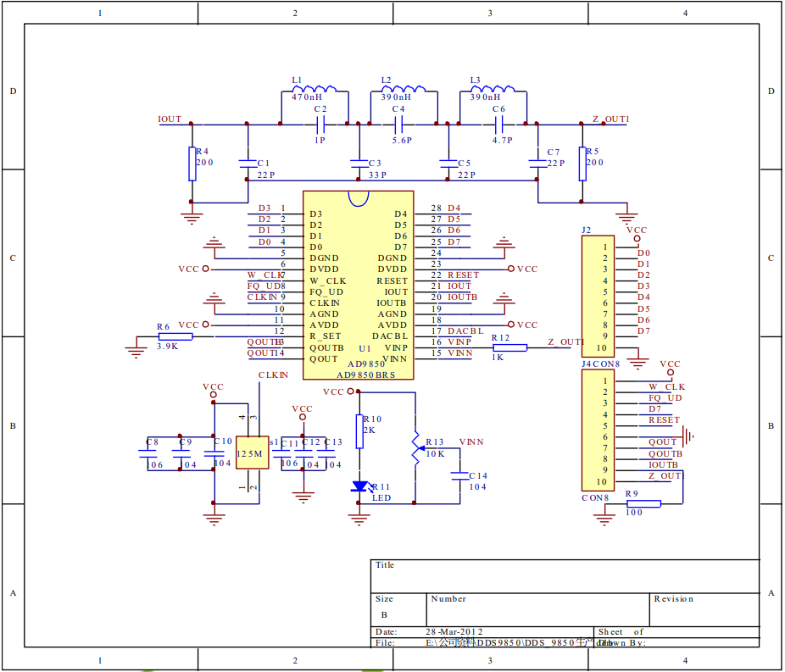Select the '33P' capacitor value
785x672 pixels.
coord(377,175)
